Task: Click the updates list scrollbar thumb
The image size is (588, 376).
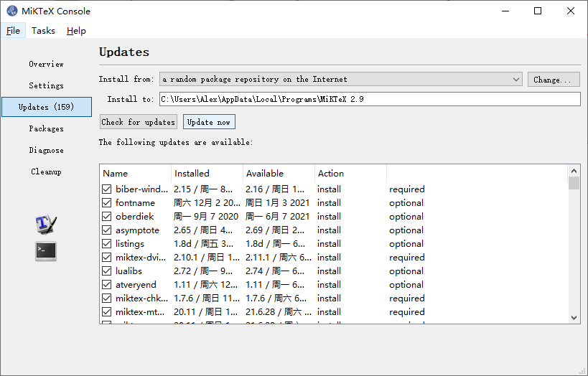Action: click(574, 184)
